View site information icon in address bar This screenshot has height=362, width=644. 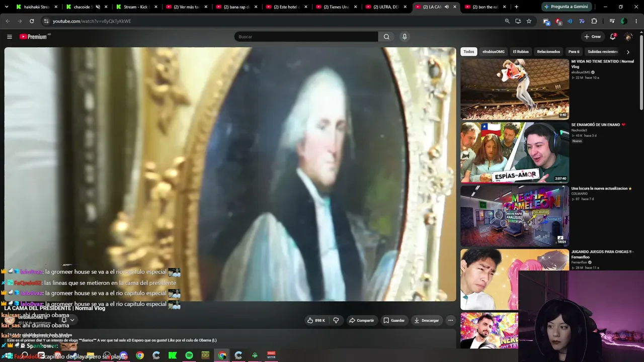46,21
